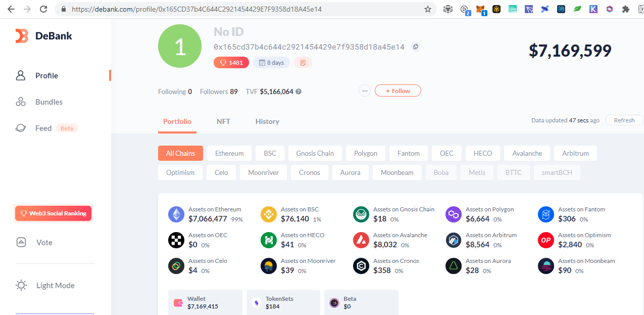Image resolution: width=644 pixels, height=315 pixels.
Task: Filter by Optimism chain
Action: tap(180, 172)
